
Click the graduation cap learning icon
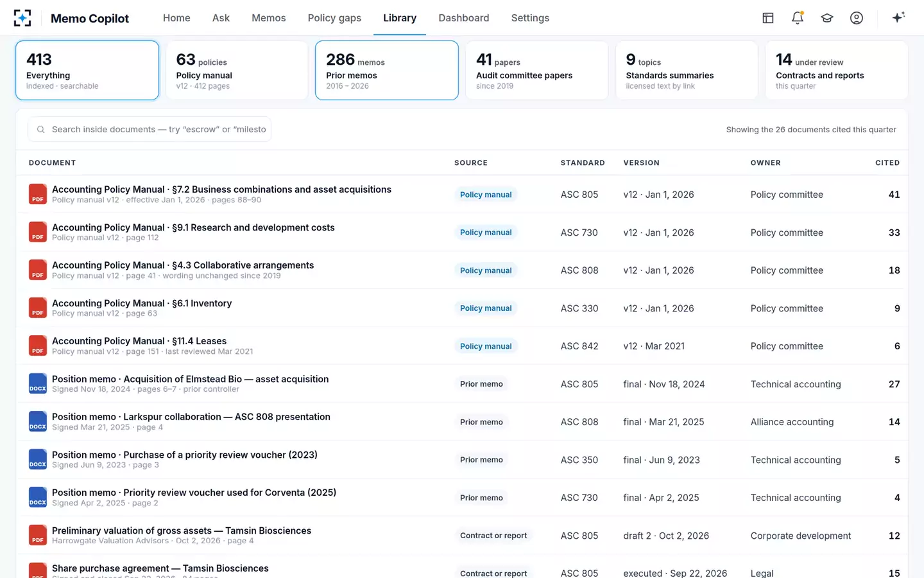(x=827, y=18)
